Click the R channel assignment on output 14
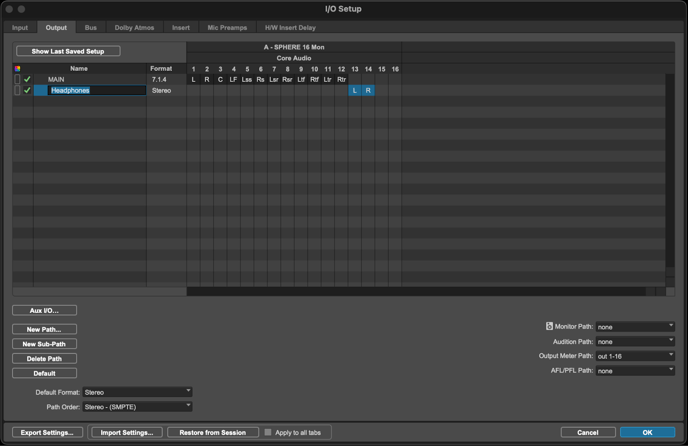The height and width of the screenshot is (446, 688). [368, 91]
